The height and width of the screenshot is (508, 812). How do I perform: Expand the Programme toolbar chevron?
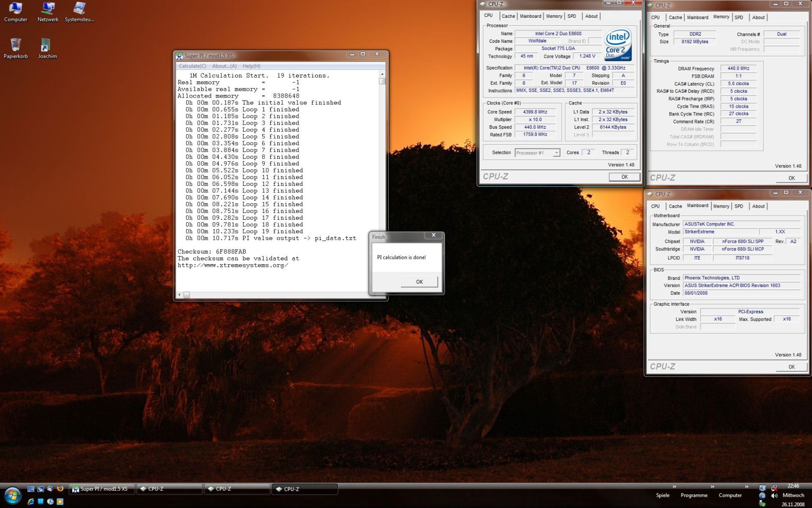click(712, 487)
